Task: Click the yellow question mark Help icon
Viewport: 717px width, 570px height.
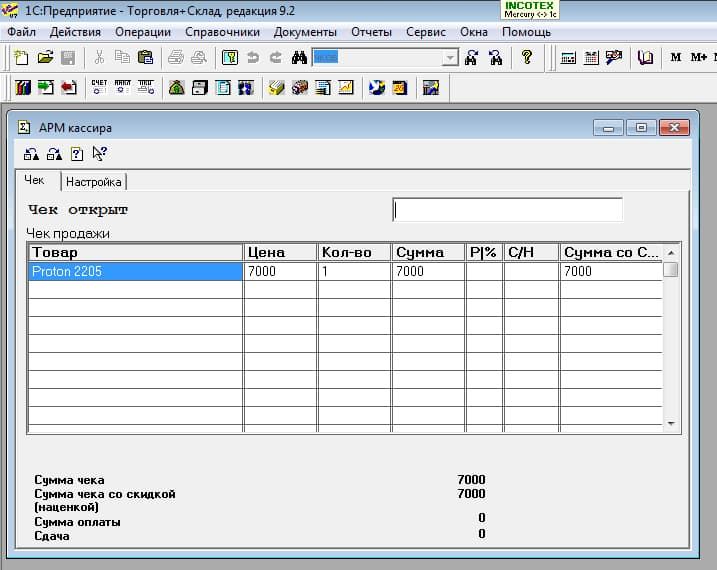Action: coord(527,57)
